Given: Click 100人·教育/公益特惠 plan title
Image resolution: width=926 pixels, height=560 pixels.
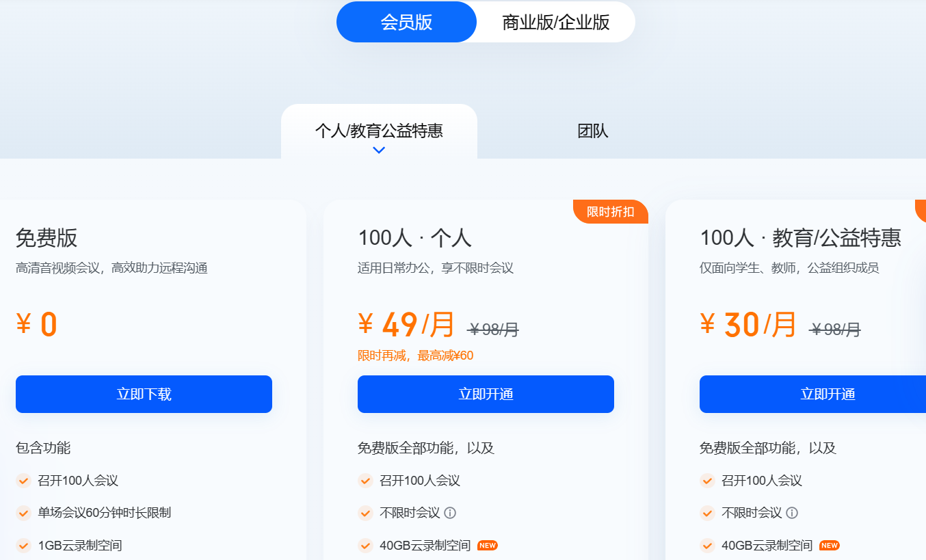Looking at the screenshot, I should [800, 238].
